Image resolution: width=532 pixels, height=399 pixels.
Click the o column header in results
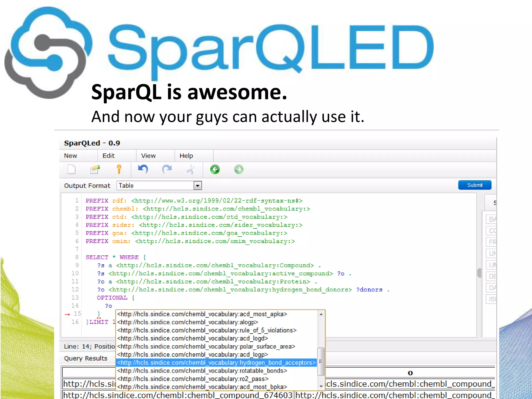click(410, 373)
